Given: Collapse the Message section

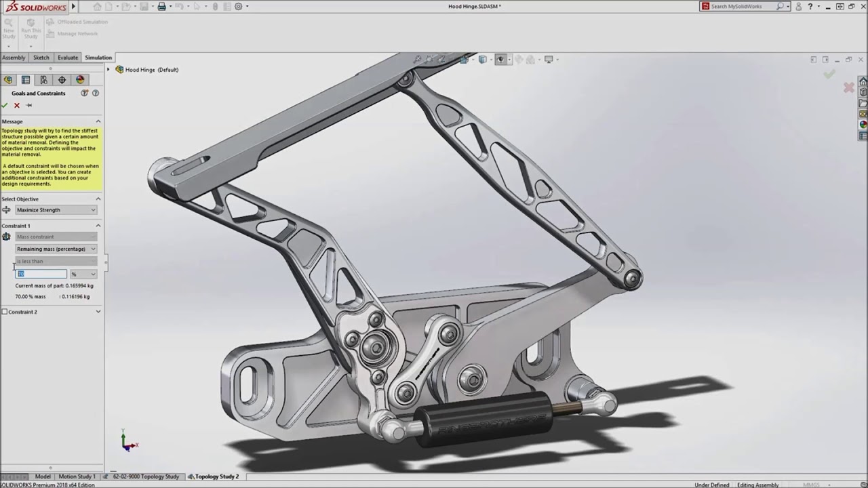Looking at the screenshot, I should (x=98, y=121).
